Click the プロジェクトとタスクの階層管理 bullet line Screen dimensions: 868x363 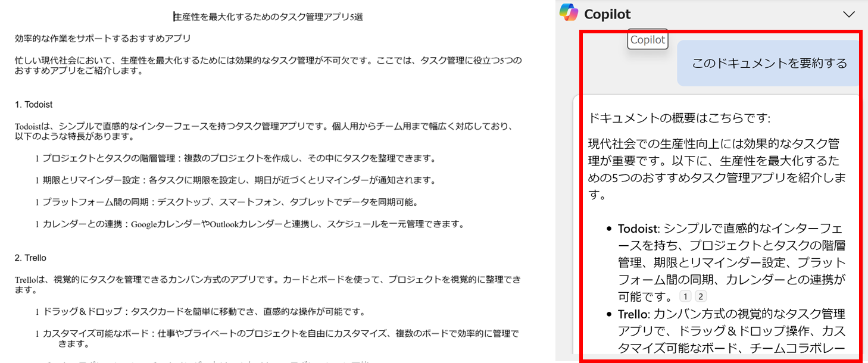[236, 158]
